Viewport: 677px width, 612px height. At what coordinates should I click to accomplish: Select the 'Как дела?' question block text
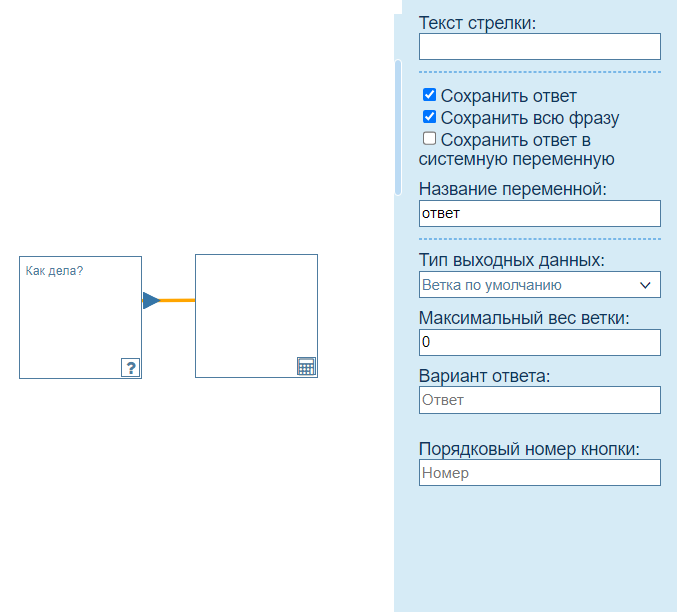[54, 270]
